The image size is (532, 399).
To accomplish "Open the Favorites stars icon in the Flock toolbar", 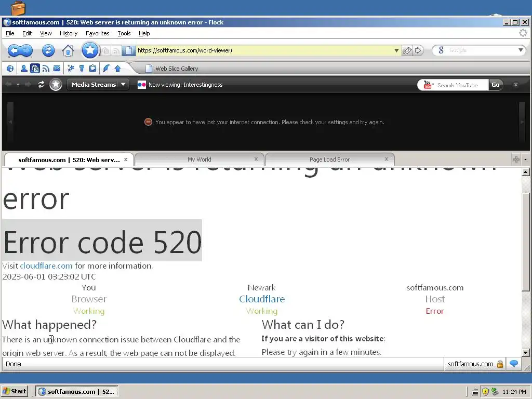I will point(71,69).
